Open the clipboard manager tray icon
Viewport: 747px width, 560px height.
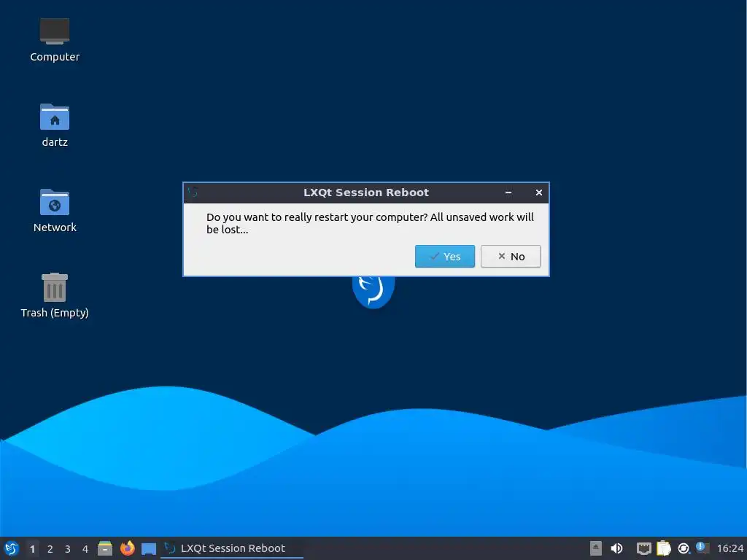(x=664, y=548)
